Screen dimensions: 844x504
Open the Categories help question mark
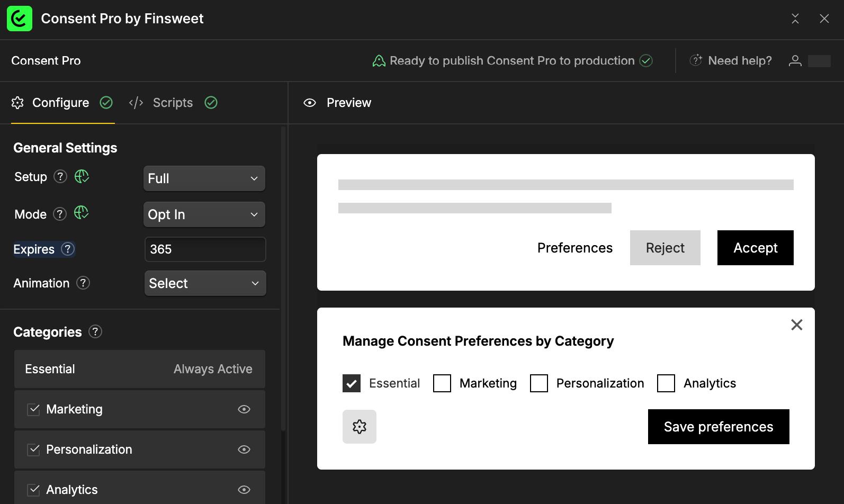click(x=95, y=331)
